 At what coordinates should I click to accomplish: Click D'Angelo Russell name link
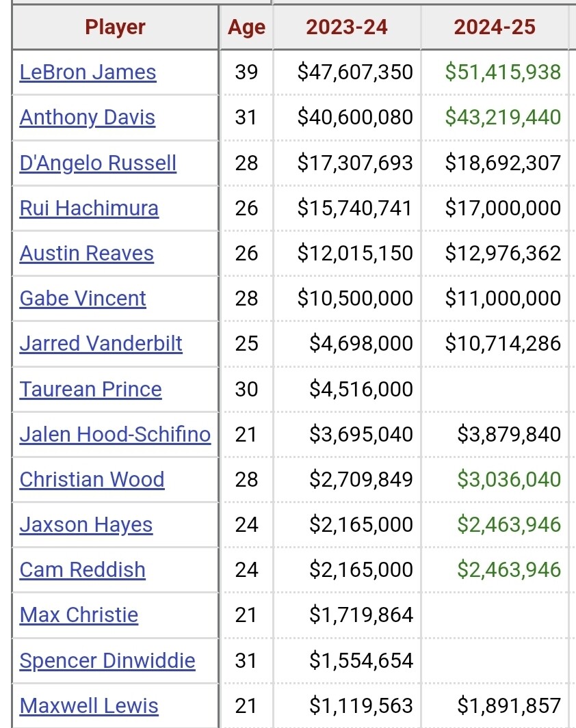98,163
